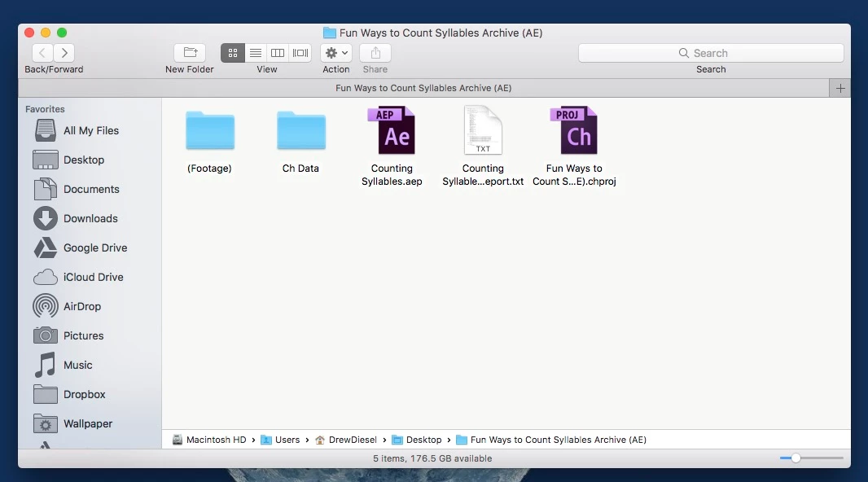Click the Dropbox folder icon
This screenshot has height=482, width=868.
(46, 395)
